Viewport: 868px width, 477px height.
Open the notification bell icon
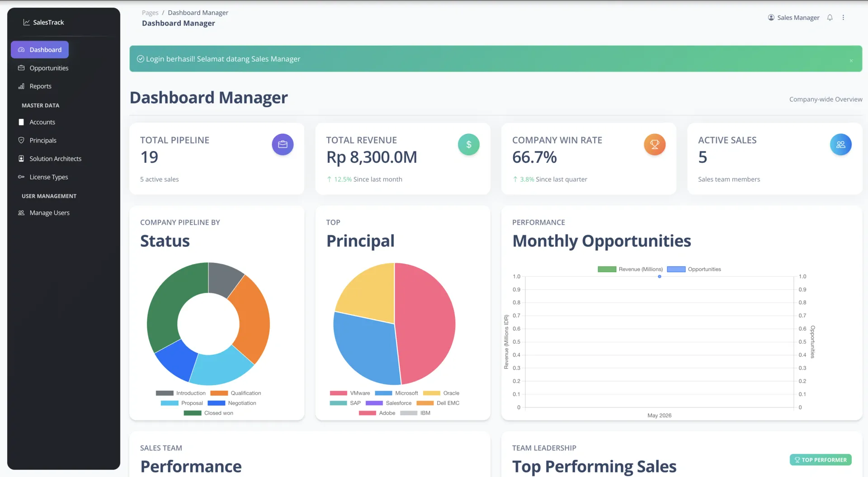click(830, 18)
